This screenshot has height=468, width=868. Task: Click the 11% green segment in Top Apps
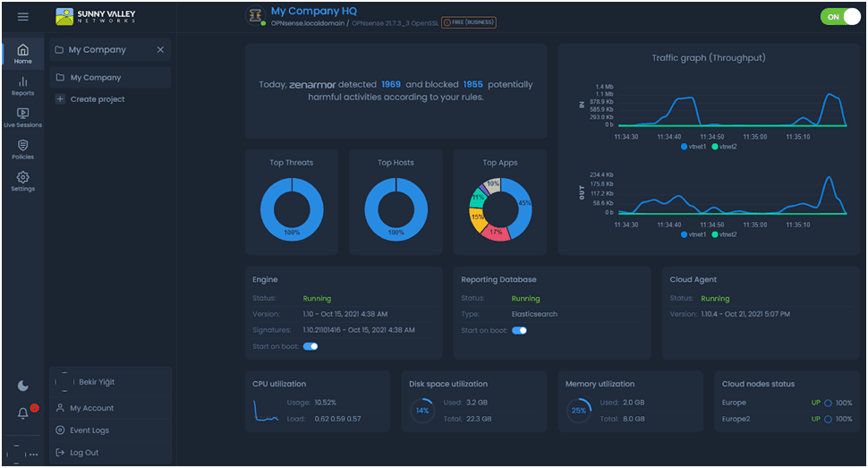coord(477,198)
